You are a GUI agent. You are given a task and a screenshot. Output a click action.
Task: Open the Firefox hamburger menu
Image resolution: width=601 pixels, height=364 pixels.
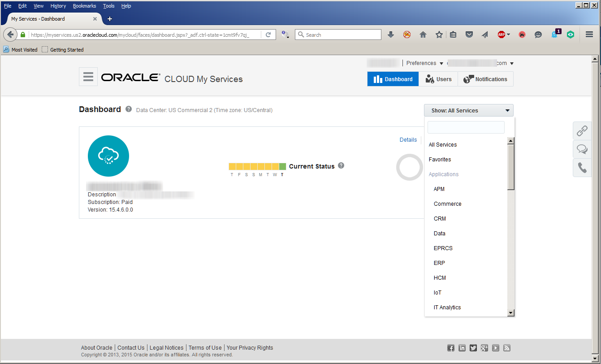pos(589,35)
